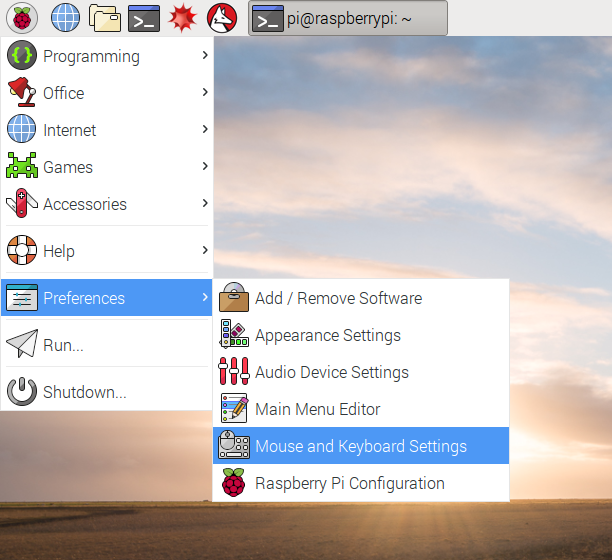Image resolution: width=612 pixels, height=560 pixels.
Task: Click the Audio Device Settings faders icon
Action: pos(234,371)
